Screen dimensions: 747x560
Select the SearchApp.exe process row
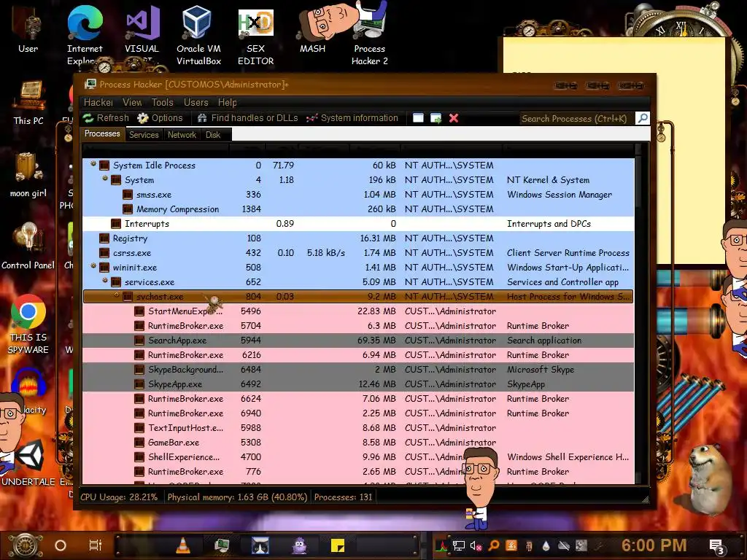coord(358,341)
